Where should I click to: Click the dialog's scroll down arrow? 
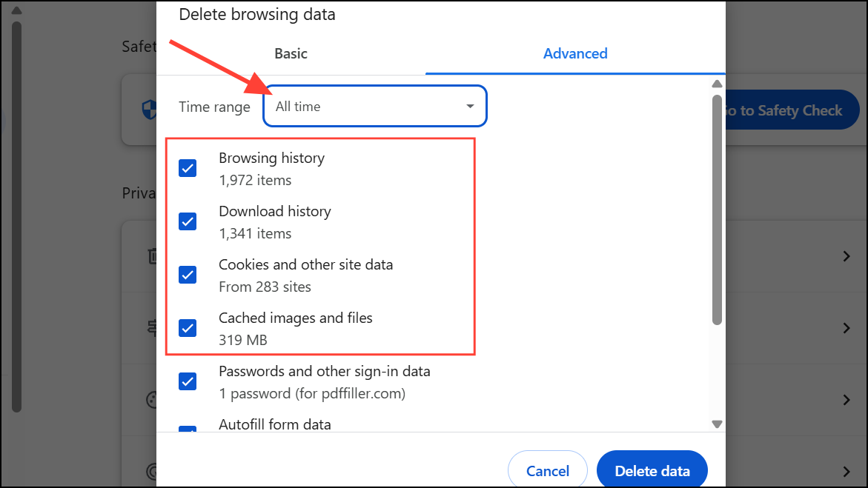coord(717,424)
